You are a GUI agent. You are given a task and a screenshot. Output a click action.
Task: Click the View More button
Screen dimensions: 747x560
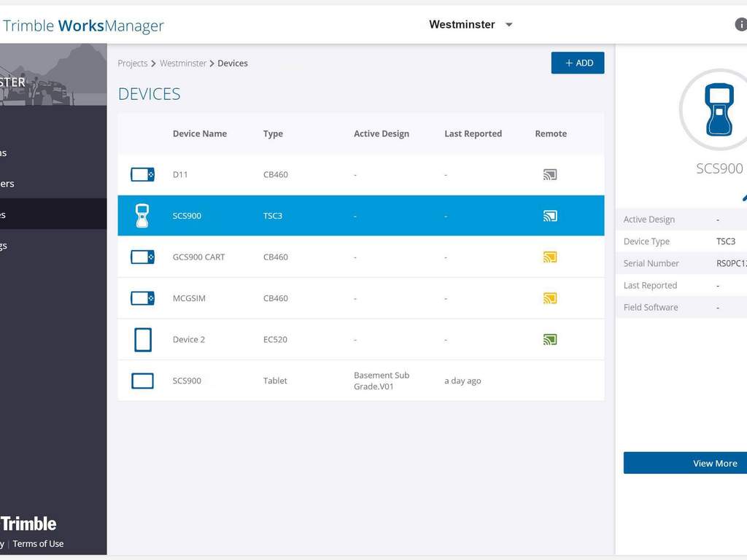click(686, 463)
